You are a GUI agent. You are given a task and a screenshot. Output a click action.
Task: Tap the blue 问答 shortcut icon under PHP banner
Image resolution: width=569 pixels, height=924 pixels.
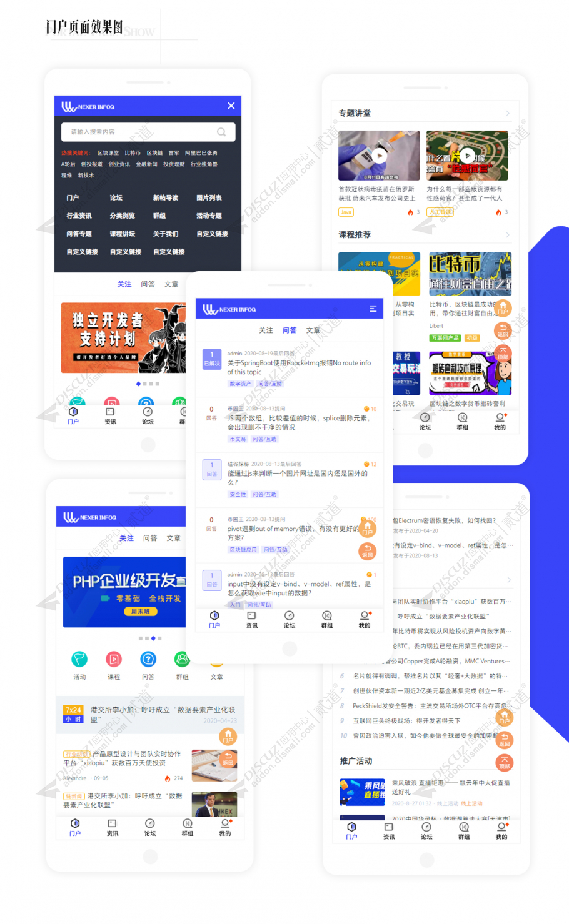(148, 659)
